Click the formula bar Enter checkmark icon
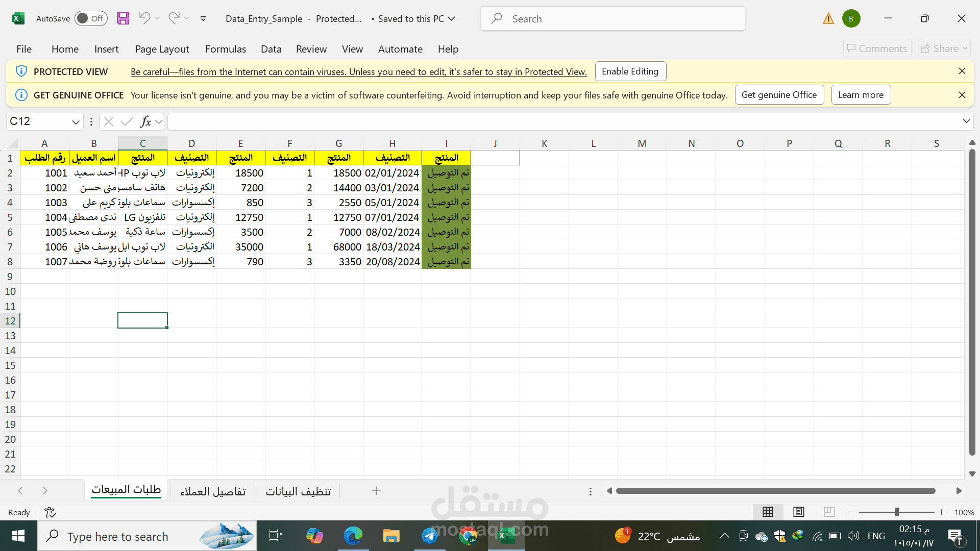The image size is (980, 551). pos(127,121)
